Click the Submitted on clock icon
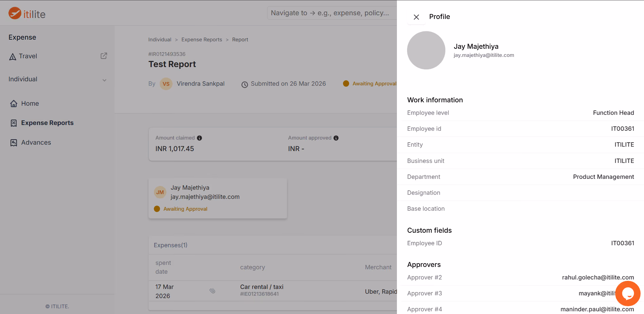This screenshot has width=644, height=314. coord(245,84)
